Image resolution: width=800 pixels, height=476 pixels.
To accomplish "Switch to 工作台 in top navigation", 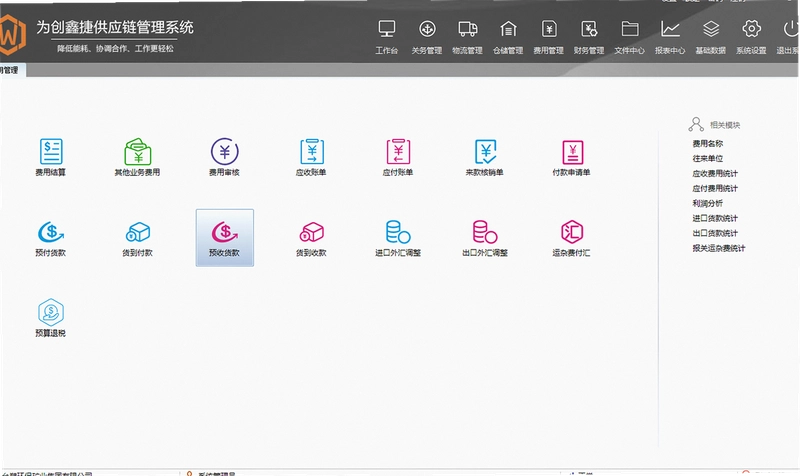I will (387, 36).
